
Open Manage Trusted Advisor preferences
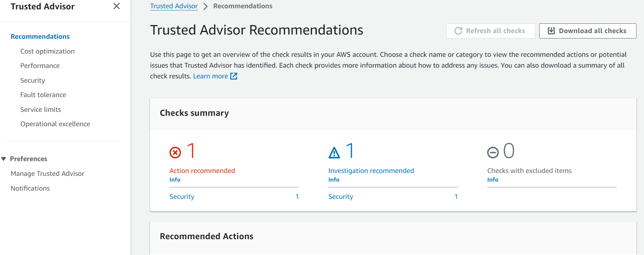(47, 174)
